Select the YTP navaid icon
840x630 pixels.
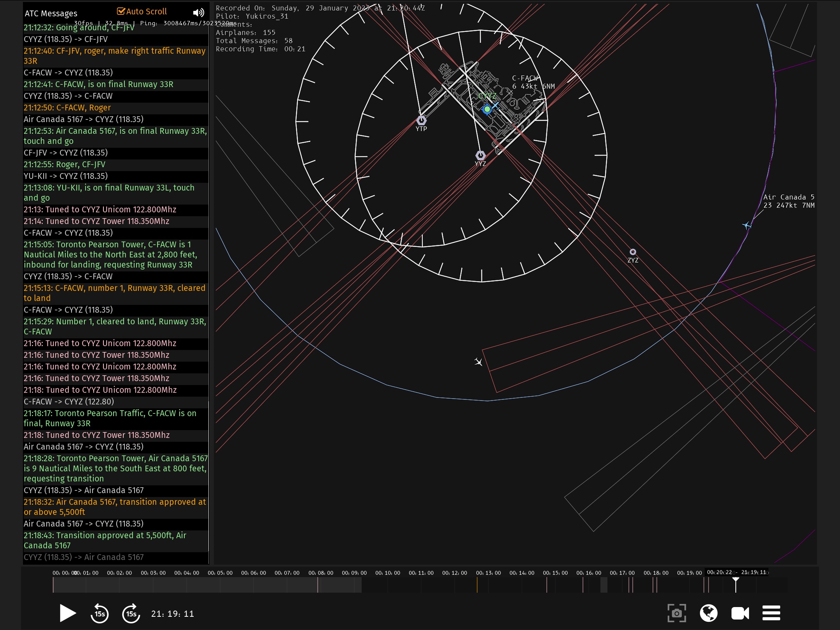click(421, 120)
